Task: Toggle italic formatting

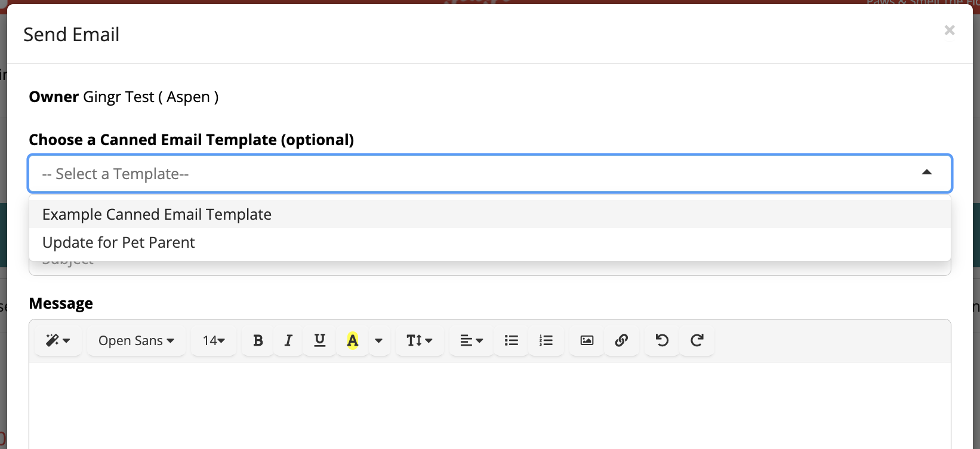Action: (x=288, y=340)
